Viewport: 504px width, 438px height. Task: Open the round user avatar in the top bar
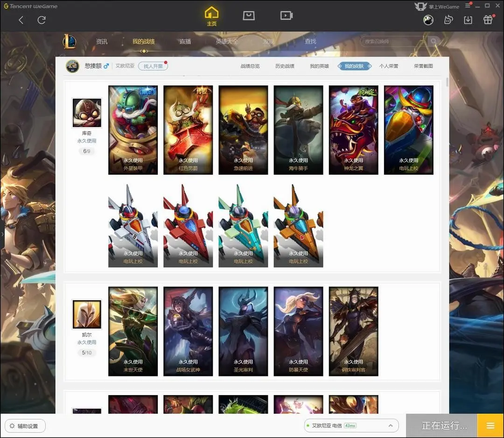[x=428, y=20]
